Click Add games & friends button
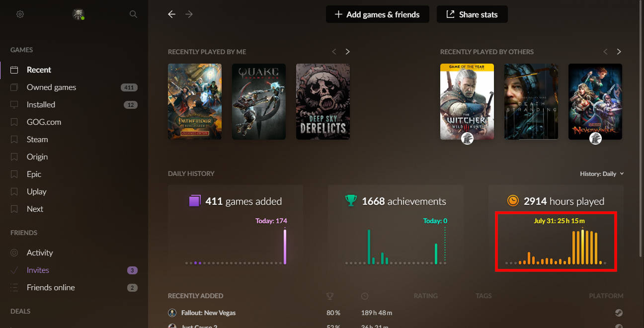 [x=378, y=14]
